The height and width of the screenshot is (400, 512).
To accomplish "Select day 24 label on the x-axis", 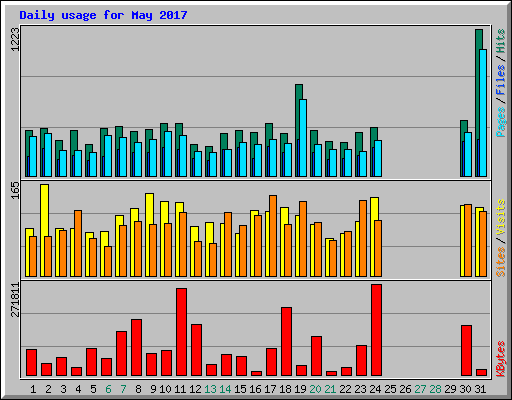I will 375,389.
